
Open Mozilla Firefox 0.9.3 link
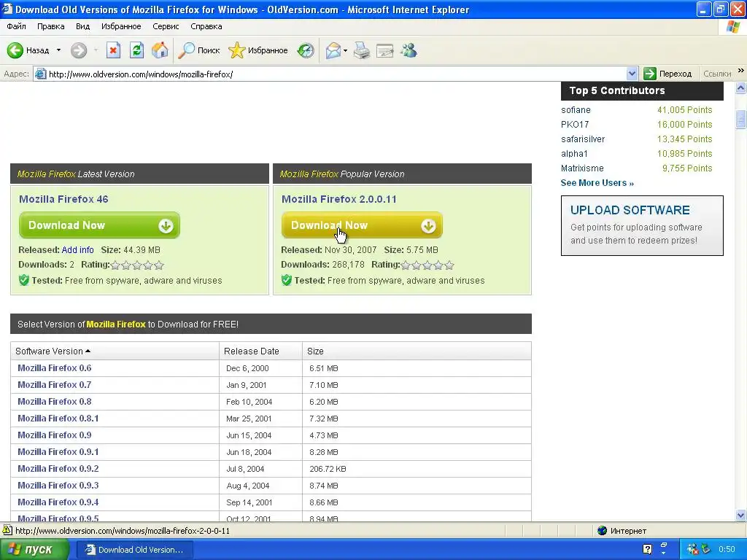coord(58,485)
